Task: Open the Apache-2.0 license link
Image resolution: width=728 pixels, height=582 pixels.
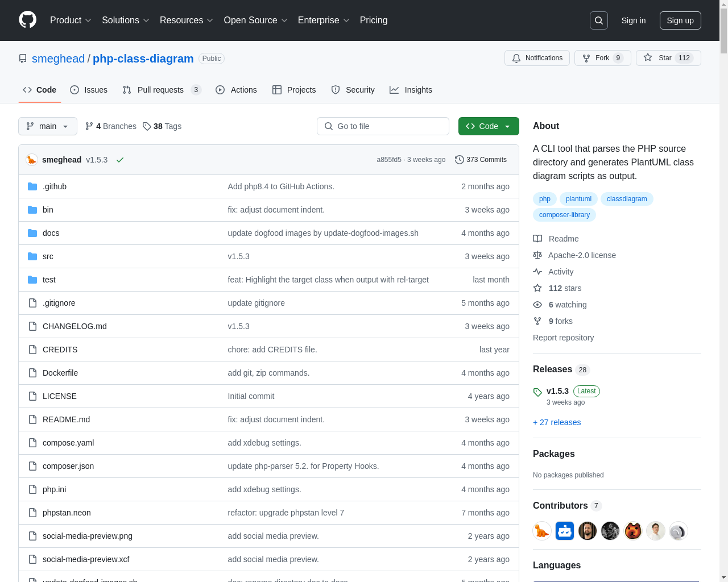Action: 574,255
